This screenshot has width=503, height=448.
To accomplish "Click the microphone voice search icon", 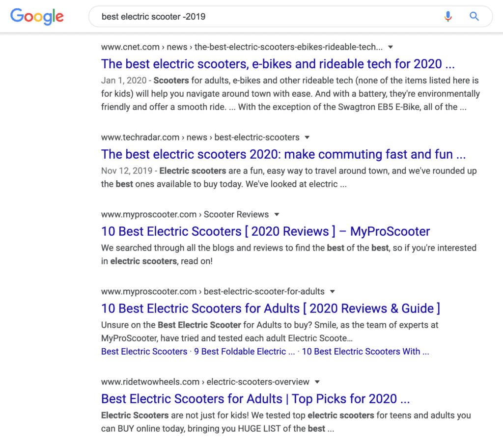I will pyautogui.click(x=448, y=16).
